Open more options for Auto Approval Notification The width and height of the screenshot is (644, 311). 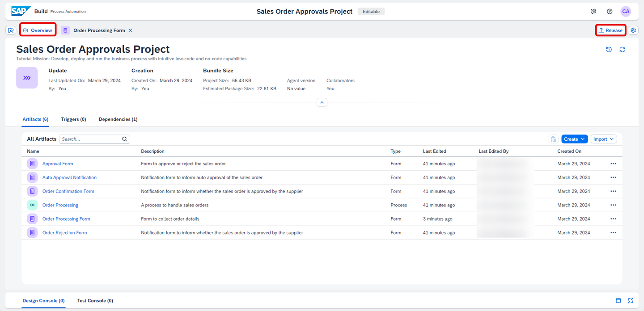tap(613, 177)
